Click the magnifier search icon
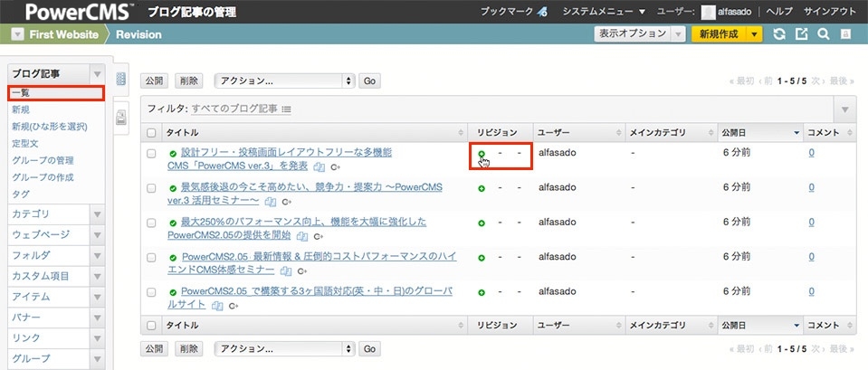Screen dimensions: 868x370 click(823, 34)
